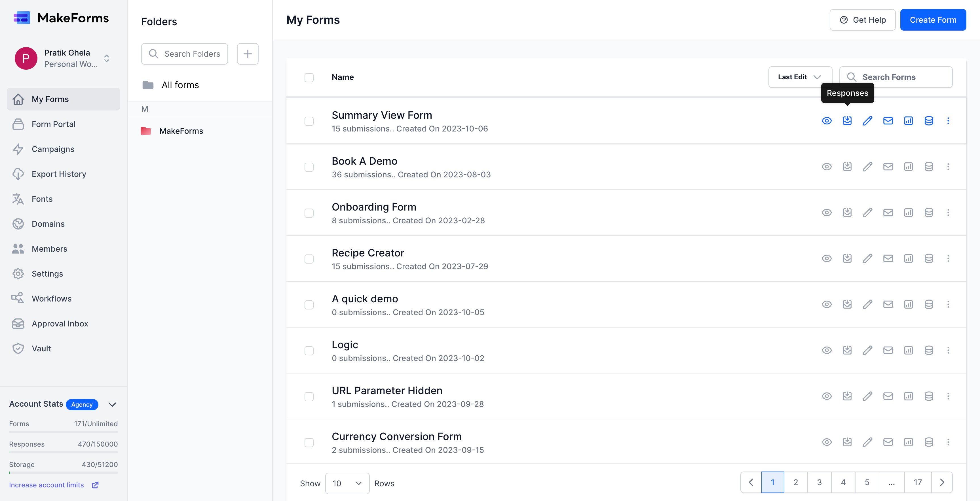
Task: Add a new folder with plus button
Action: point(248,54)
